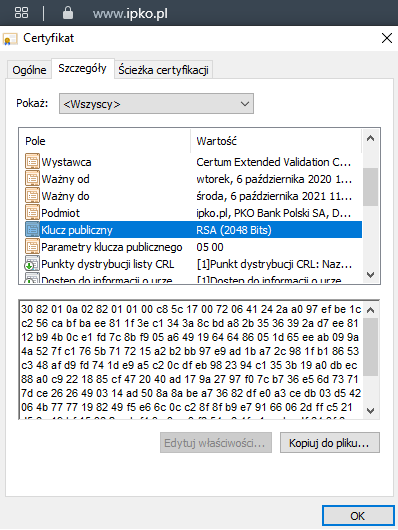Screen dimensions: 398x530
Task: Click the Klucz publiczny field icon
Action: click(x=32, y=230)
